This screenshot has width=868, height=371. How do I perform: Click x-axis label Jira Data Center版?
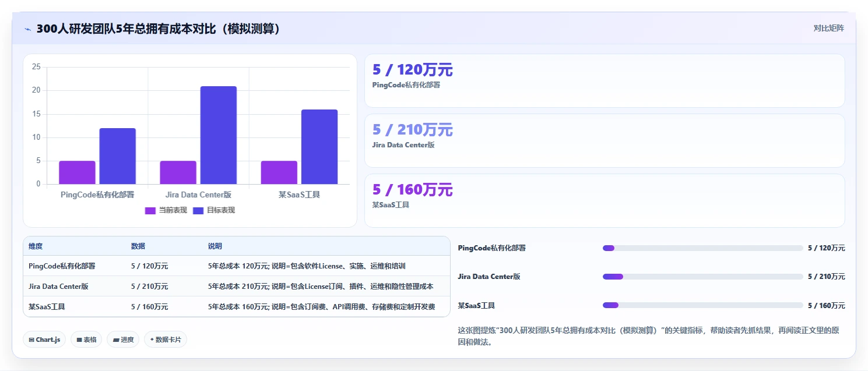click(198, 195)
